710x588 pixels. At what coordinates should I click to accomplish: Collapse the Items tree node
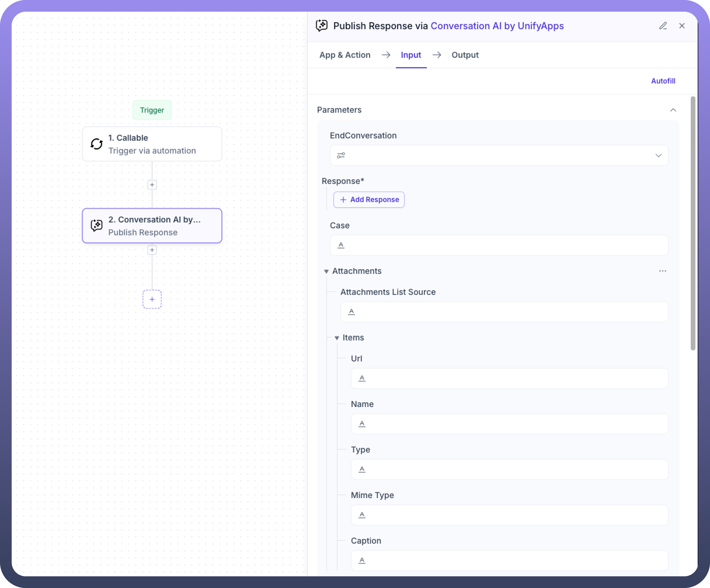(337, 338)
